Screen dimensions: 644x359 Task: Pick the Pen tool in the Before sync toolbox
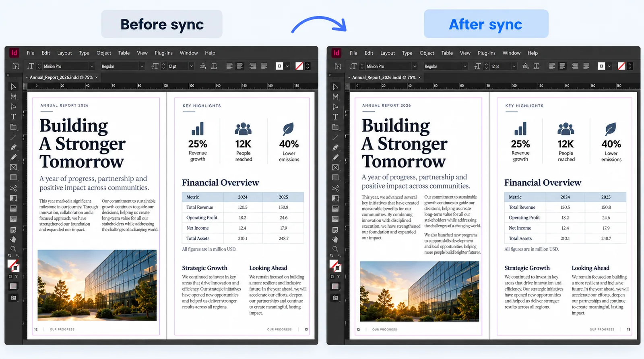point(13,147)
